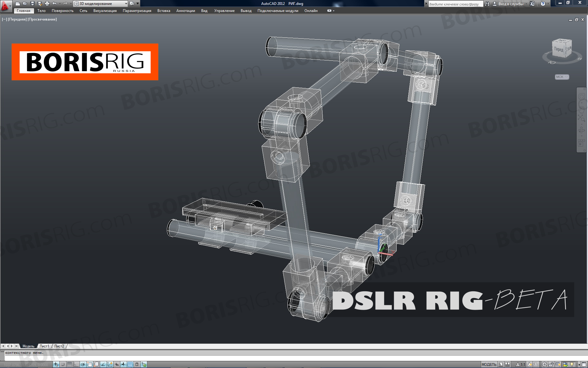Click the Plot (print) icon
This screenshot has height=368, width=588.
click(x=47, y=4)
